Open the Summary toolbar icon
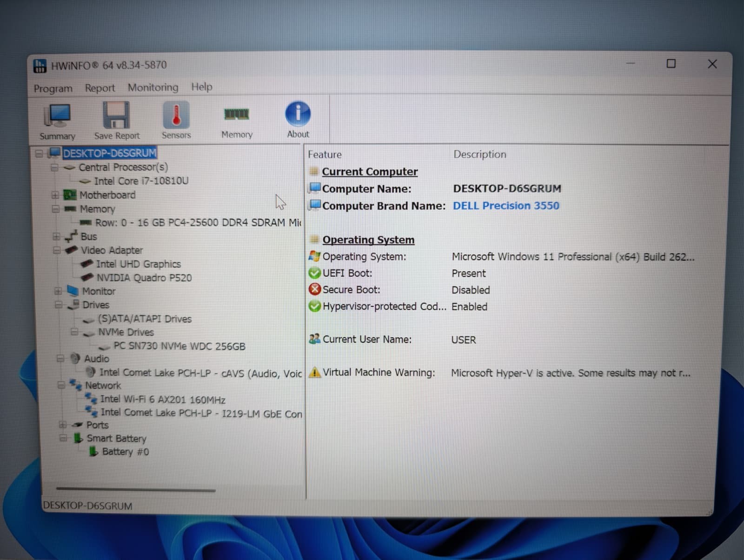The height and width of the screenshot is (560, 744). 57,115
